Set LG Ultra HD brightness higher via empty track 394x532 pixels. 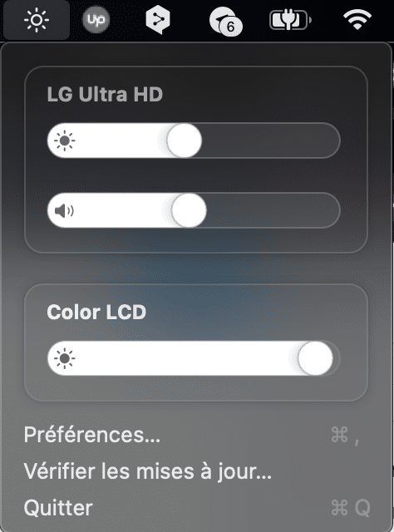pos(271,140)
